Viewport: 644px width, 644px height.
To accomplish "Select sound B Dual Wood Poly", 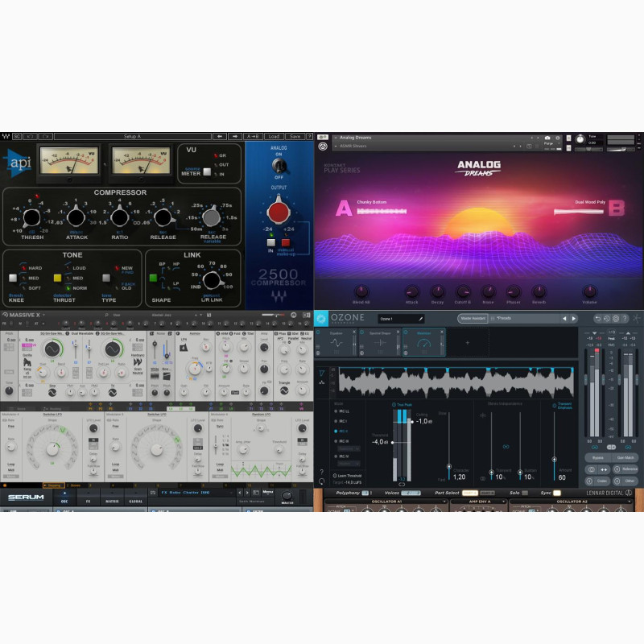I will (589, 208).
